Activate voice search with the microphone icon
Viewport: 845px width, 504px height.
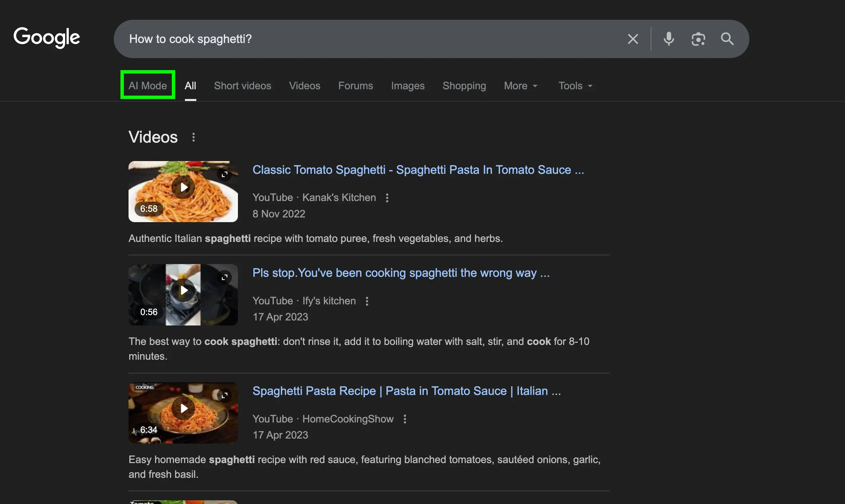(668, 39)
